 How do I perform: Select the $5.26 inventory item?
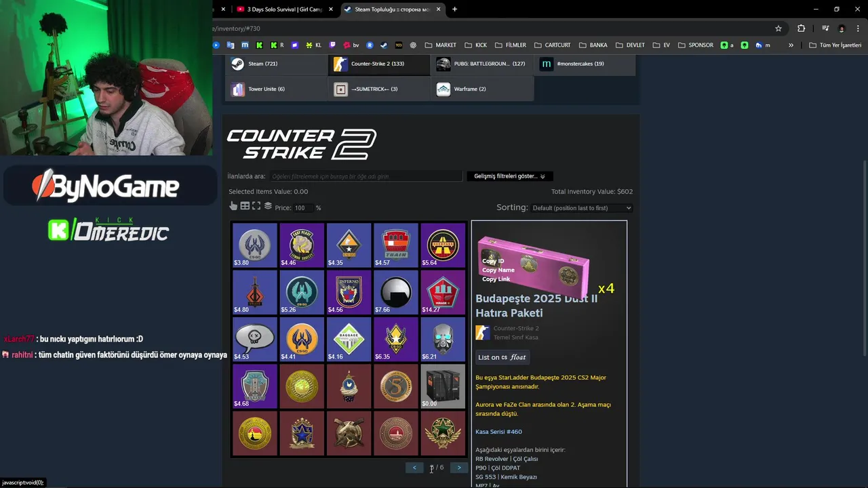click(x=302, y=292)
